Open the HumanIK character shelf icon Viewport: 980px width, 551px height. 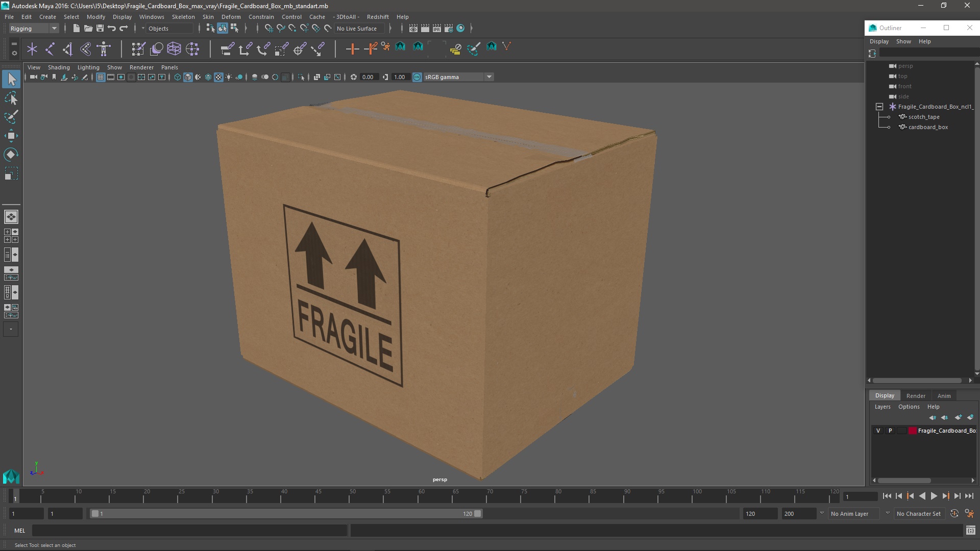point(104,49)
